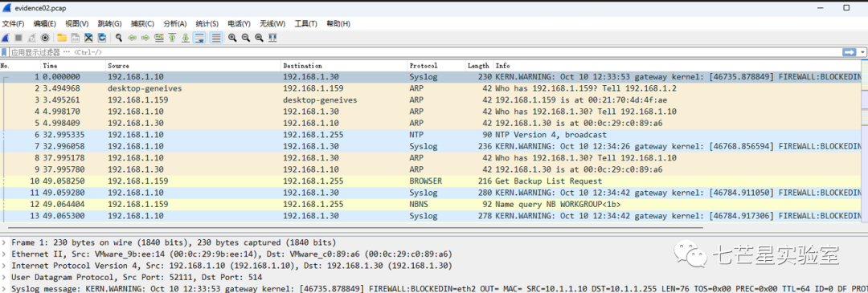Open the 电话(Y) menu
The image size is (868, 293).
coord(240,24)
